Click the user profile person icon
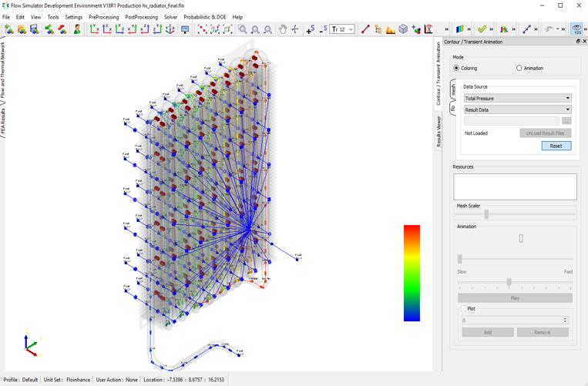This screenshot has width=588, height=386. tap(77, 29)
